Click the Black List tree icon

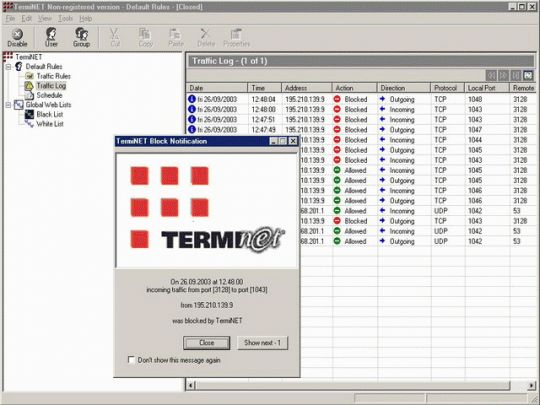coord(30,114)
